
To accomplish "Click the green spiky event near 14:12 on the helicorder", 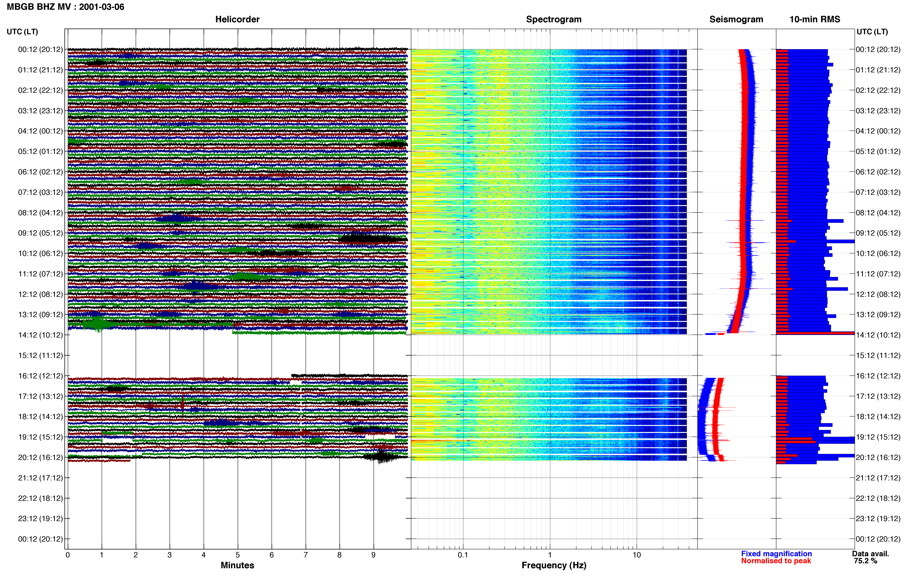I will [97, 324].
